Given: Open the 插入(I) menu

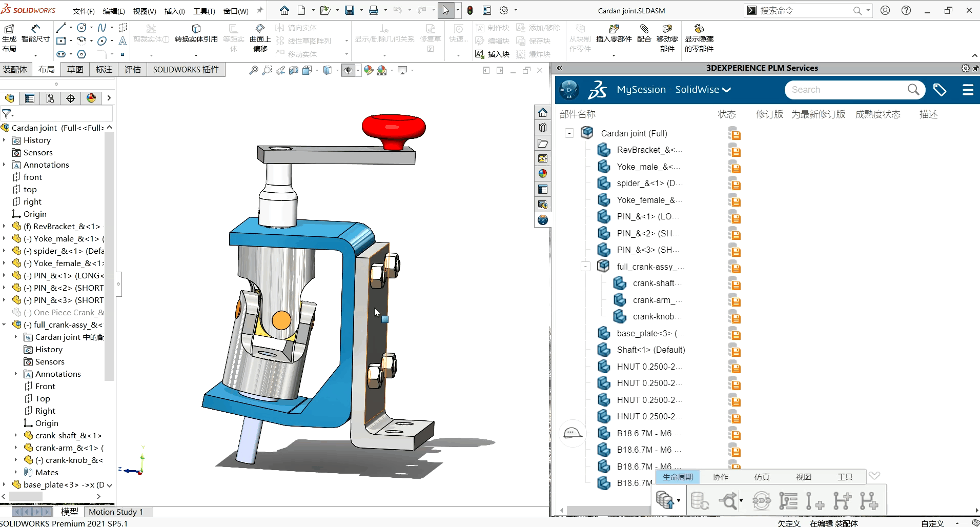Looking at the screenshot, I should [174, 11].
